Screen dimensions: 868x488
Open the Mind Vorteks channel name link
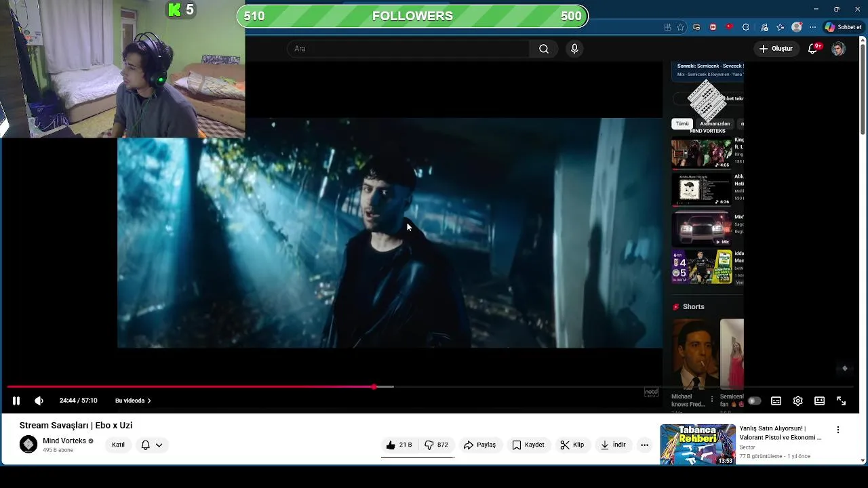point(64,441)
